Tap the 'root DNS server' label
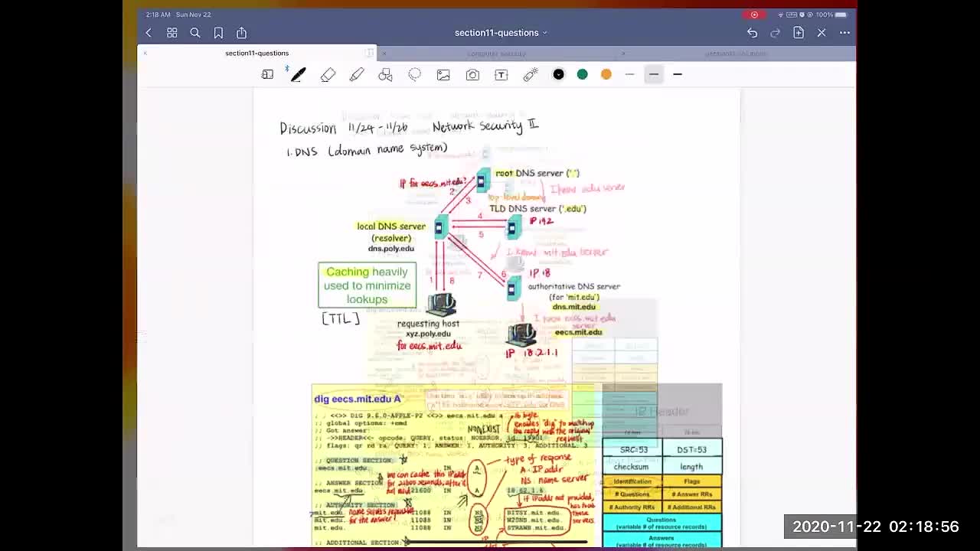Screen dimensions: 980x551 click(x=537, y=173)
